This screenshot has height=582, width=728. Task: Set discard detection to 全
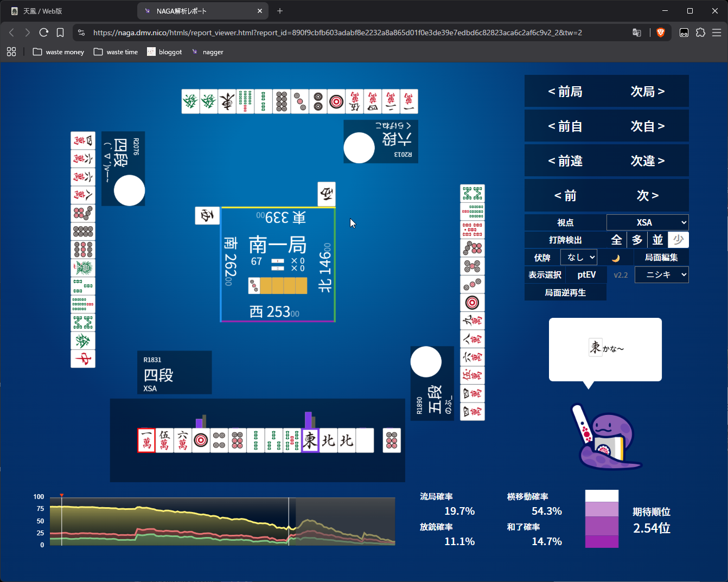pos(617,240)
